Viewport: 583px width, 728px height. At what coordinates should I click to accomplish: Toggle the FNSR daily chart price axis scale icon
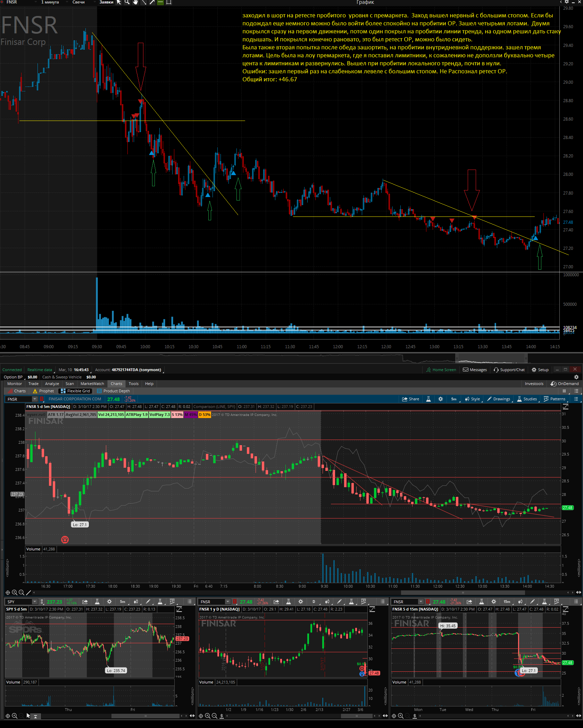tap(372, 609)
